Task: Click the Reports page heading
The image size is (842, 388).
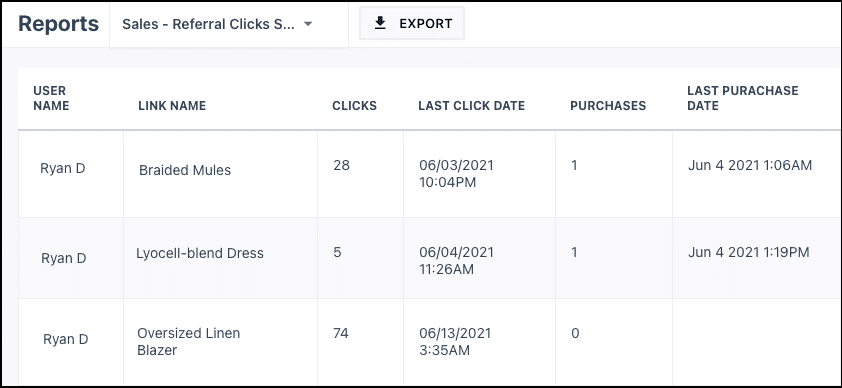Action: (59, 24)
